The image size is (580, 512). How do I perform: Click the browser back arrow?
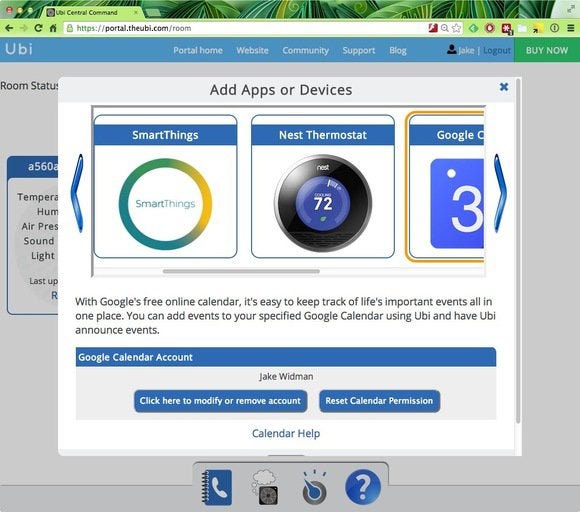tap(9, 28)
